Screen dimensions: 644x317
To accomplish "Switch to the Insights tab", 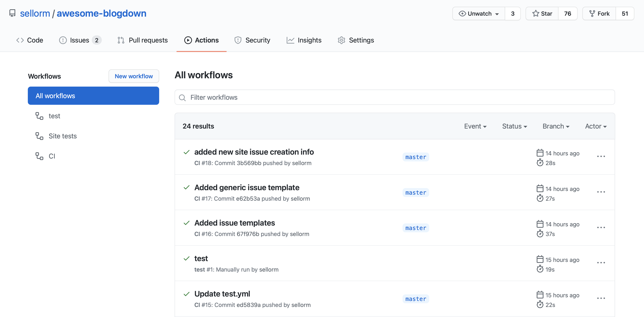I will [304, 40].
